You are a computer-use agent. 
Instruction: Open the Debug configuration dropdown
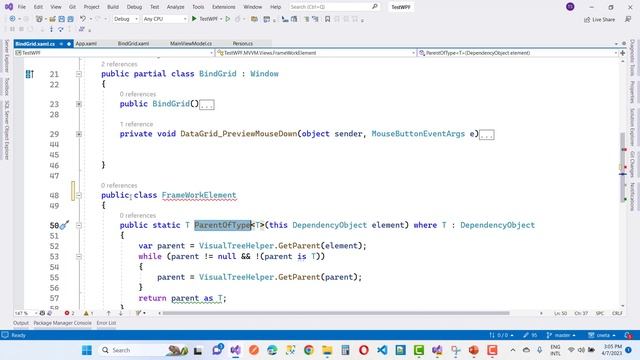pyautogui.click(x=126, y=19)
